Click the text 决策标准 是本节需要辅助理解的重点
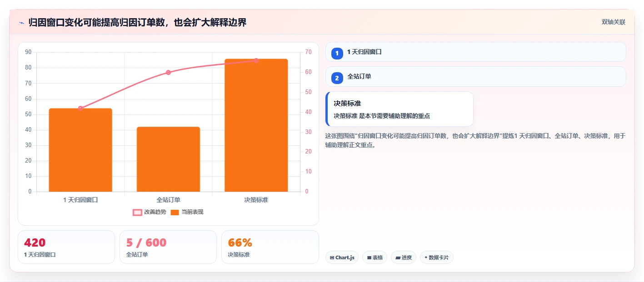 click(382, 116)
